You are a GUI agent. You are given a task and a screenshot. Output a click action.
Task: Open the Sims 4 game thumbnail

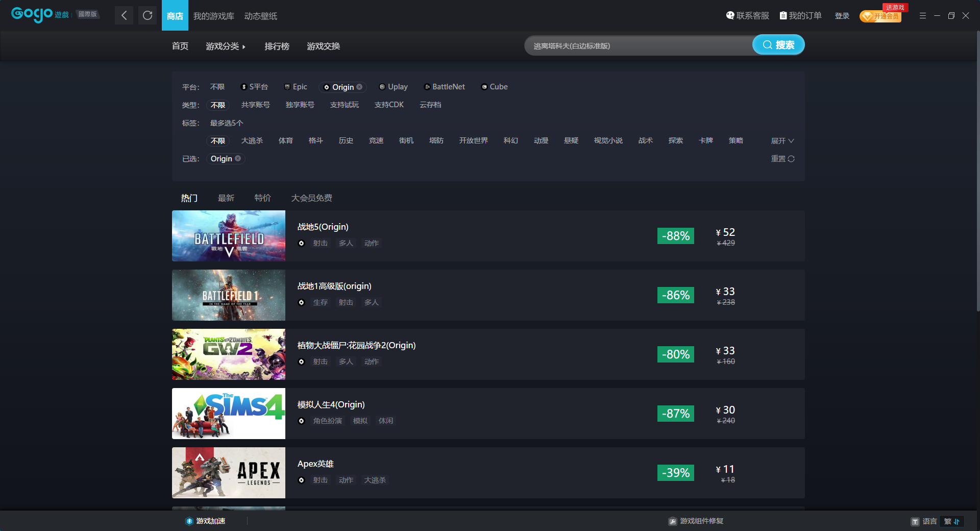pos(229,414)
